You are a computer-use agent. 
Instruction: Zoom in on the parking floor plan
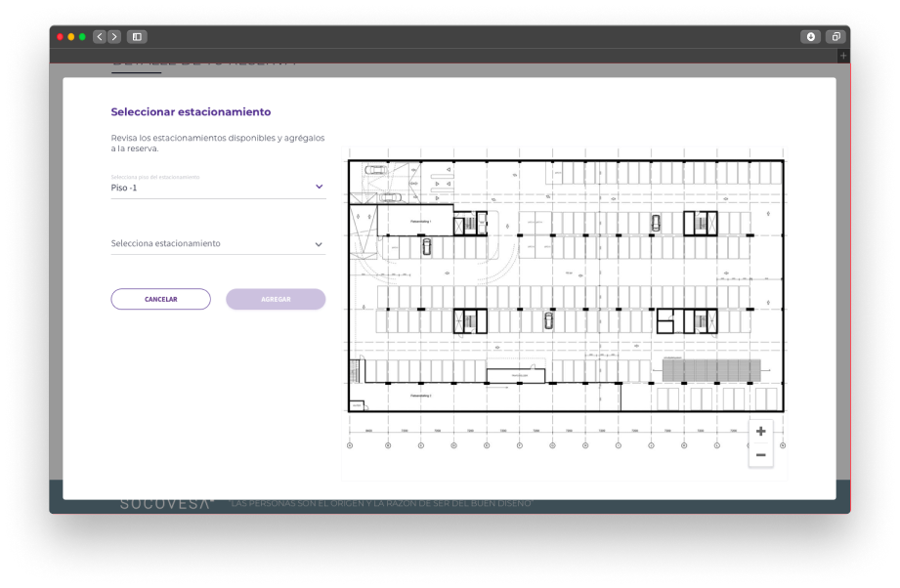tap(760, 431)
